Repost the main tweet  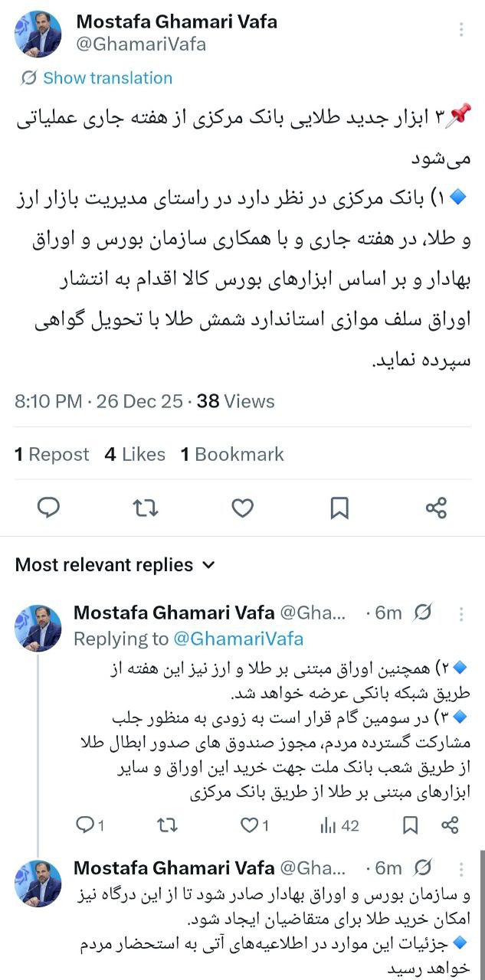click(x=146, y=508)
